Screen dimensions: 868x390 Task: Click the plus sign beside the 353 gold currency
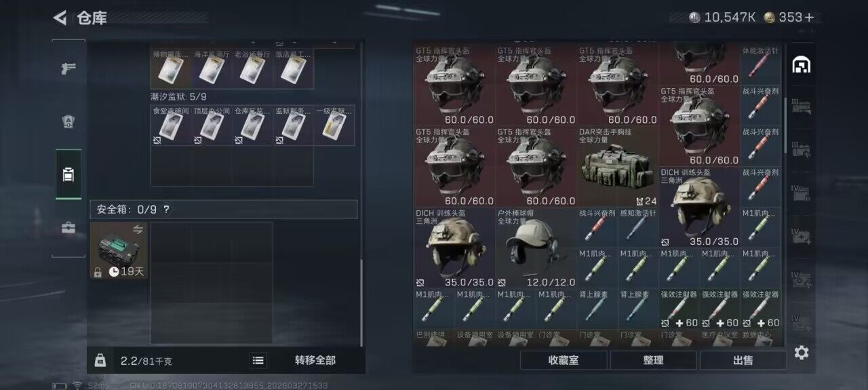tap(809, 18)
